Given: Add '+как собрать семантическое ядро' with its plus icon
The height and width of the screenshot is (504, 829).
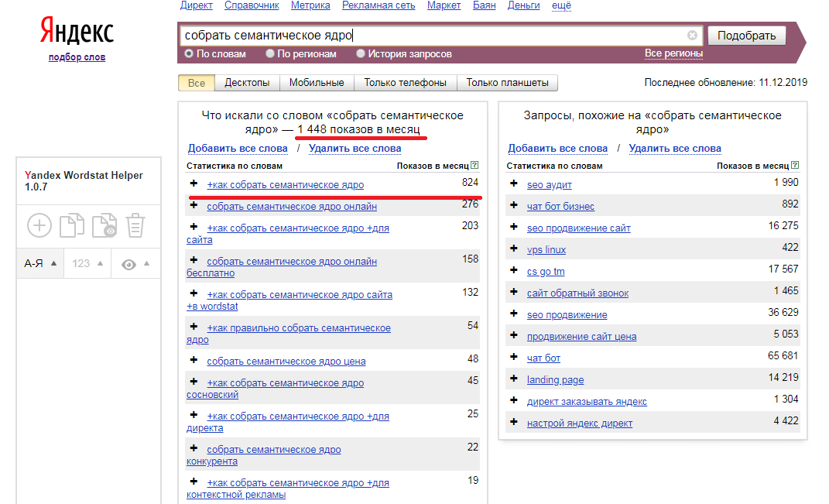Looking at the screenshot, I should click(194, 183).
